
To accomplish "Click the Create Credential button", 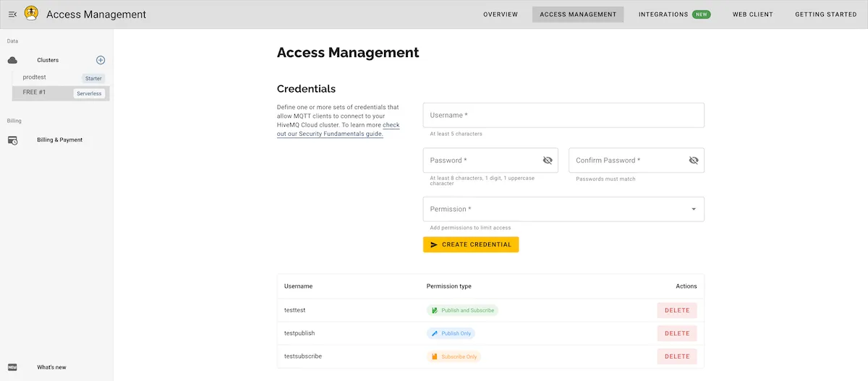I will pos(471,244).
